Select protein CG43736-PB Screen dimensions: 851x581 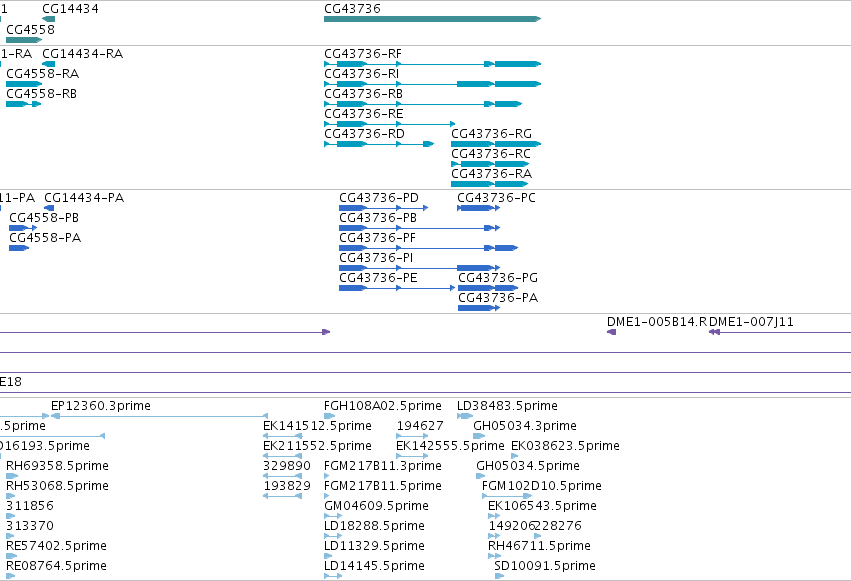[x=420, y=228]
